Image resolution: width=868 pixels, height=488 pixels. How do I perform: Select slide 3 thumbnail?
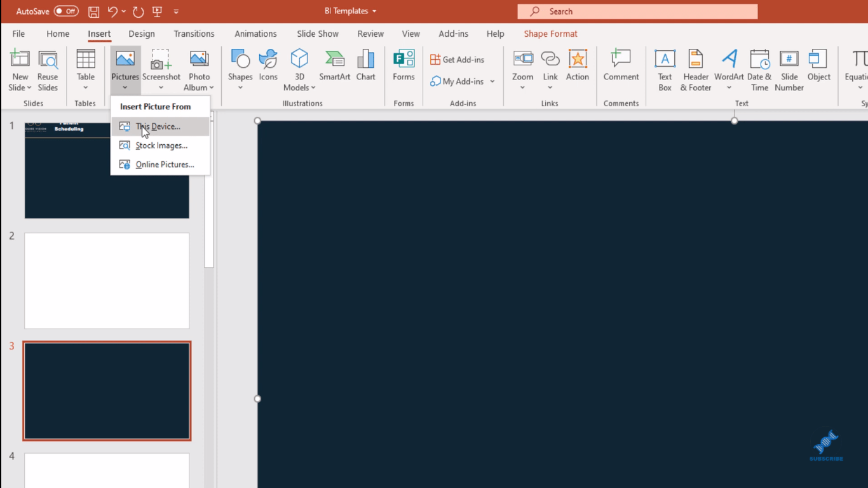[107, 391]
